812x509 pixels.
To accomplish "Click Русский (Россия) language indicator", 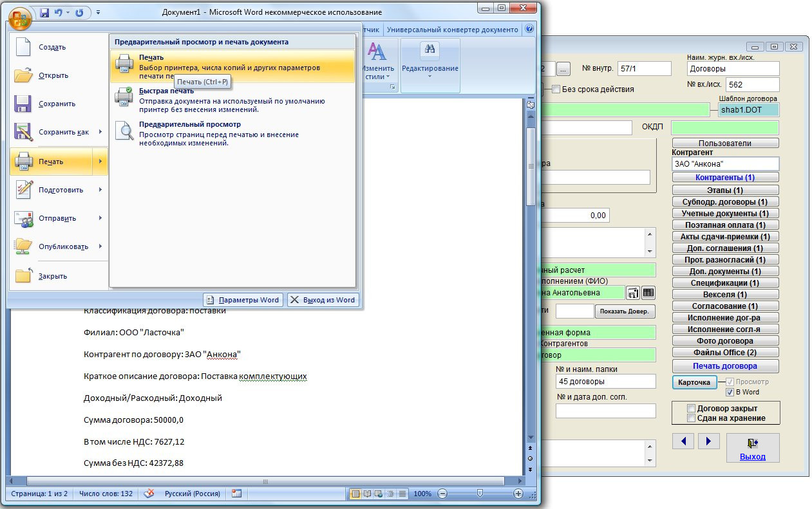I will (x=193, y=494).
